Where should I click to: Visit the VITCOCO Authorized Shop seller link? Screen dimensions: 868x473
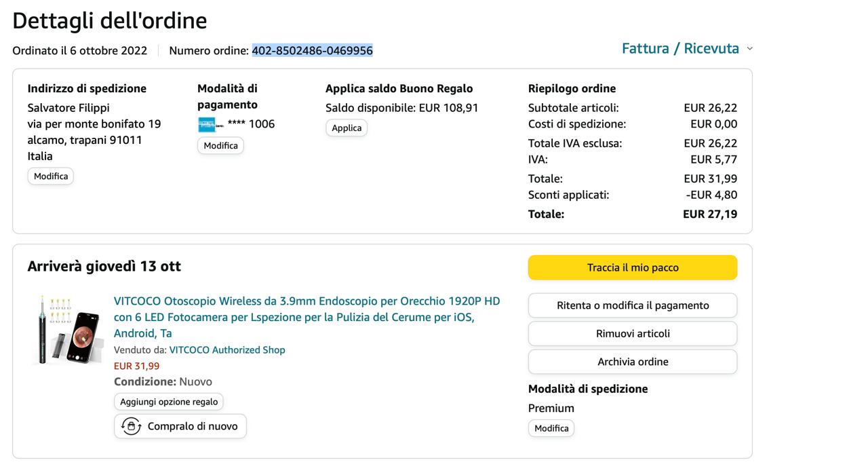[x=227, y=350]
